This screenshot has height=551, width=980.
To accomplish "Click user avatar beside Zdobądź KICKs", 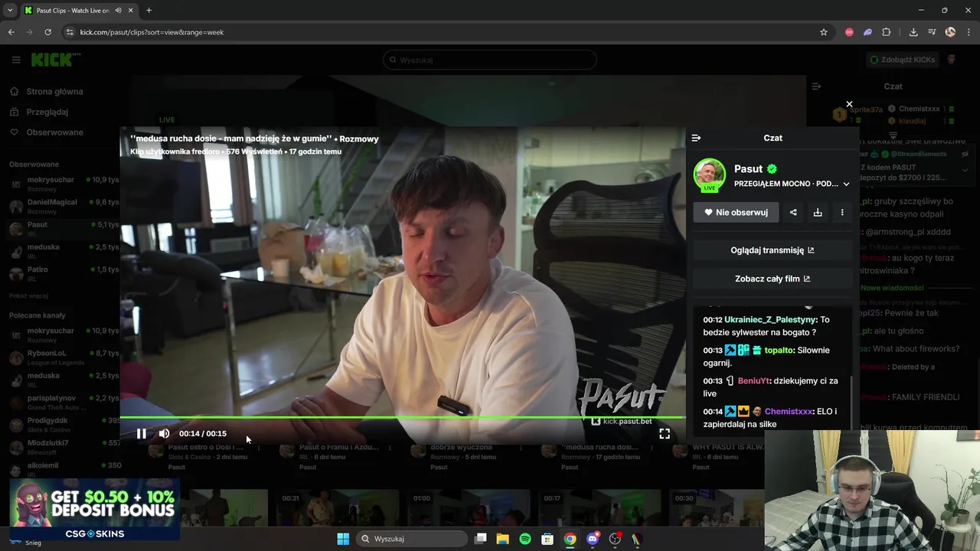I will coord(952,60).
